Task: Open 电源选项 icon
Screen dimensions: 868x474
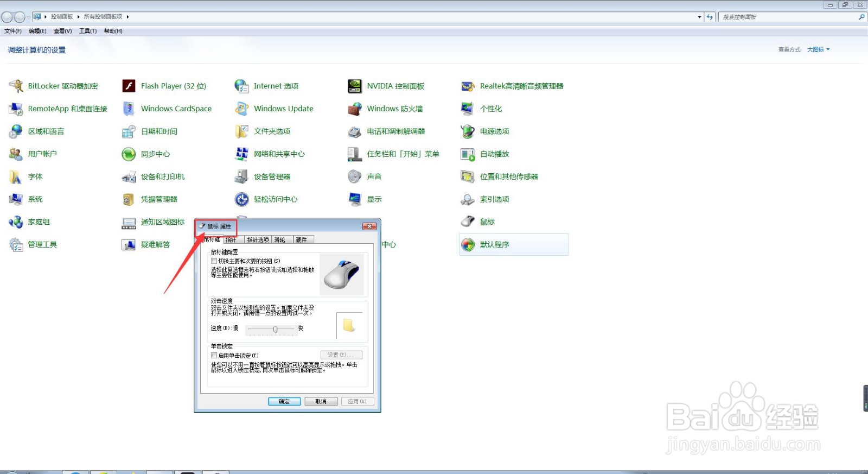Action: 468,131
